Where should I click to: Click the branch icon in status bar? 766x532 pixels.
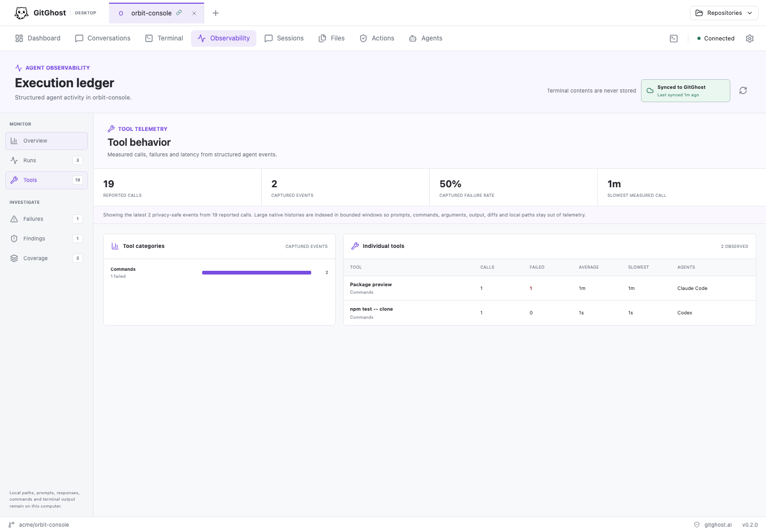[x=12, y=525]
